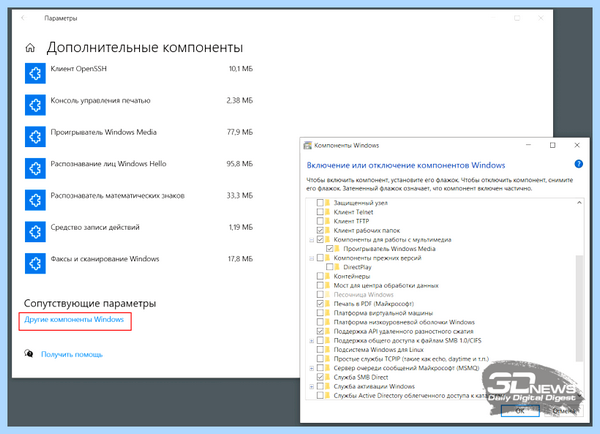Image resolution: width=600 pixels, height=434 pixels.
Task: Expand the Служба активации Windows node
Action: click(x=311, y=387)
